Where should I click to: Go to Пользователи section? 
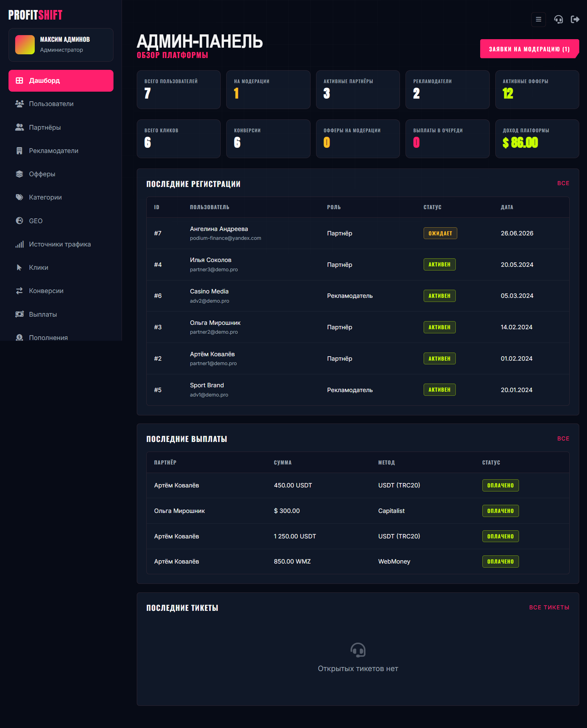coord(61,104)
